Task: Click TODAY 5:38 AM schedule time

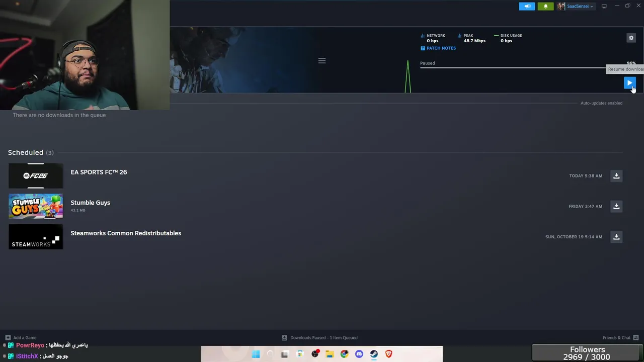Action: click(586, 176)
